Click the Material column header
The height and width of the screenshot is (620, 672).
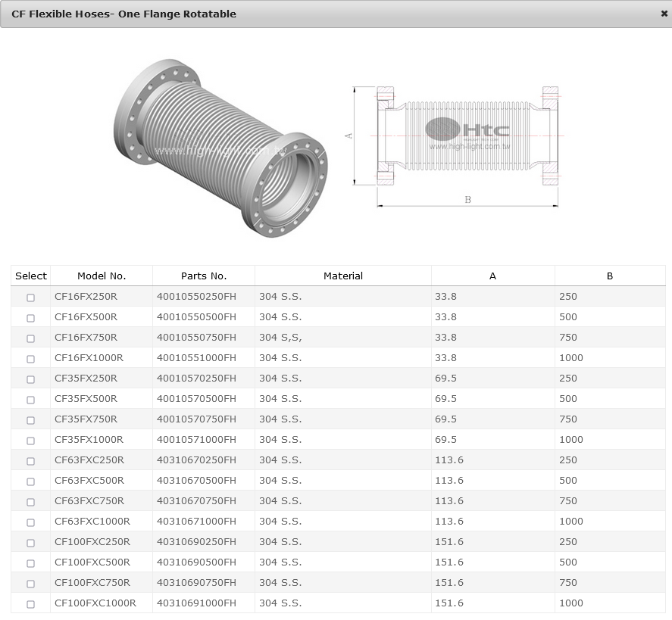[343, 276]
